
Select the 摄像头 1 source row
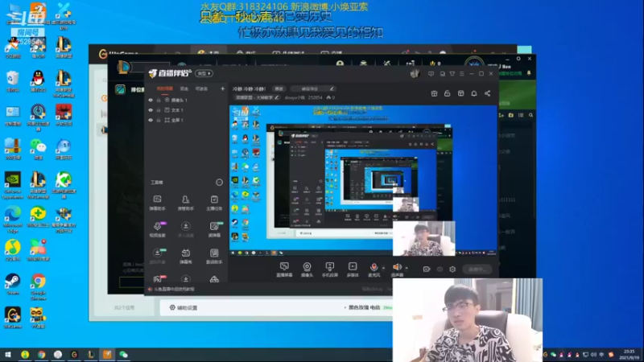pyautogui.click(x=187, y=100)
